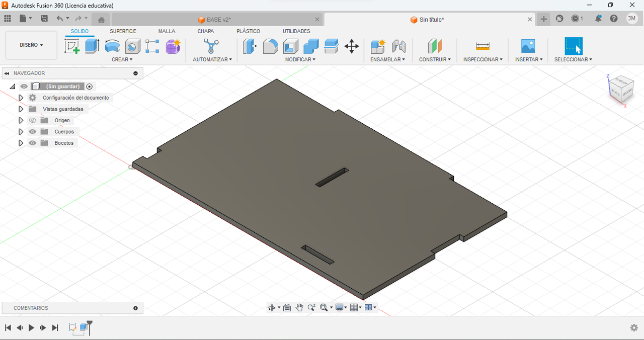Select the extrude feature in timeline

(x=84, y=327)
